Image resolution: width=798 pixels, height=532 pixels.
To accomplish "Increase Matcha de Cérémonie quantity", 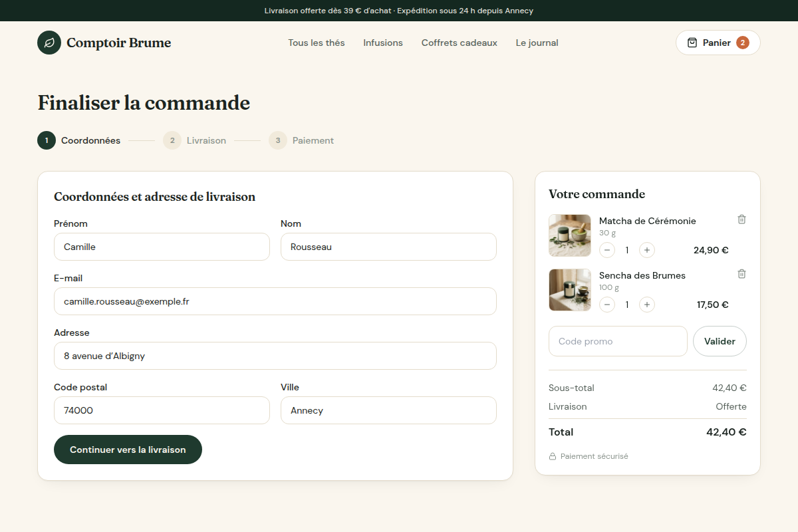I will (647, 250).
